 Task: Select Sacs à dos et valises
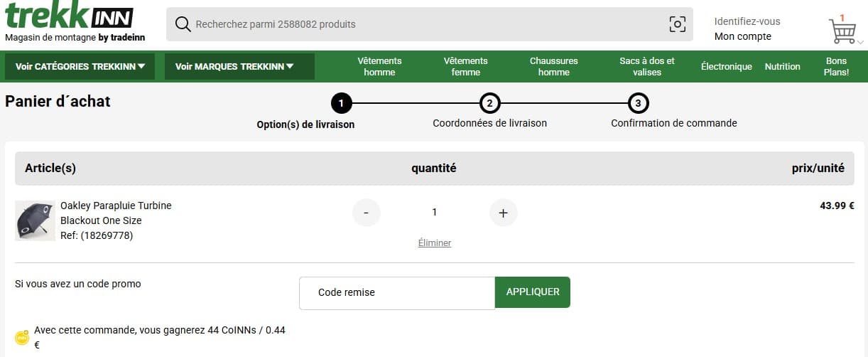pyautogui.click(x=646, y=67)
